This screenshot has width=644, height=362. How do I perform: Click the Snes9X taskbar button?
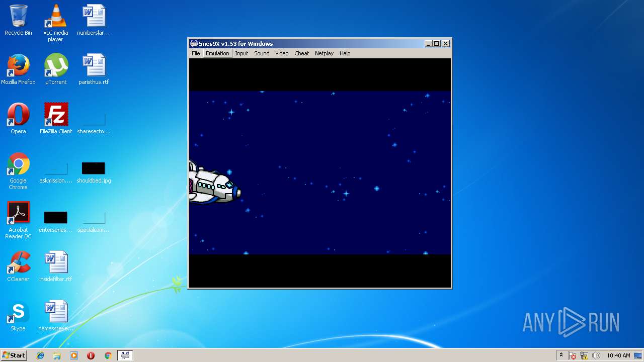[125, 355]
